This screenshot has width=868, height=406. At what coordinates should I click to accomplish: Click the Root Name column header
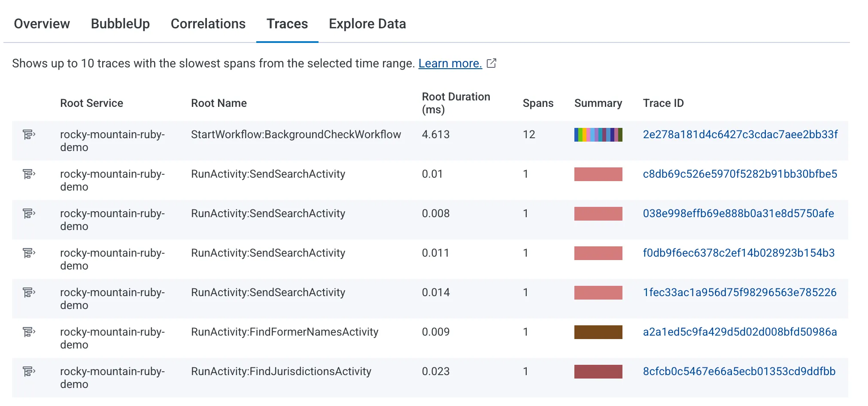pos(219,103)
